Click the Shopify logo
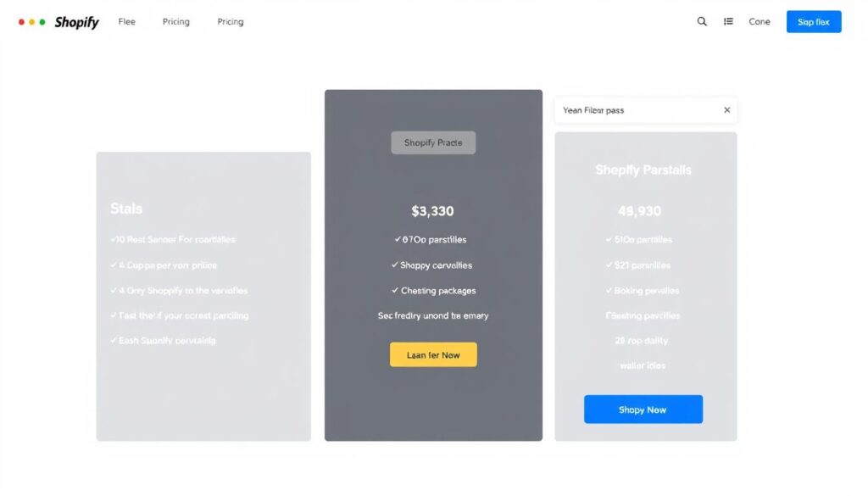Screen dimensions: 868x496 76,22
